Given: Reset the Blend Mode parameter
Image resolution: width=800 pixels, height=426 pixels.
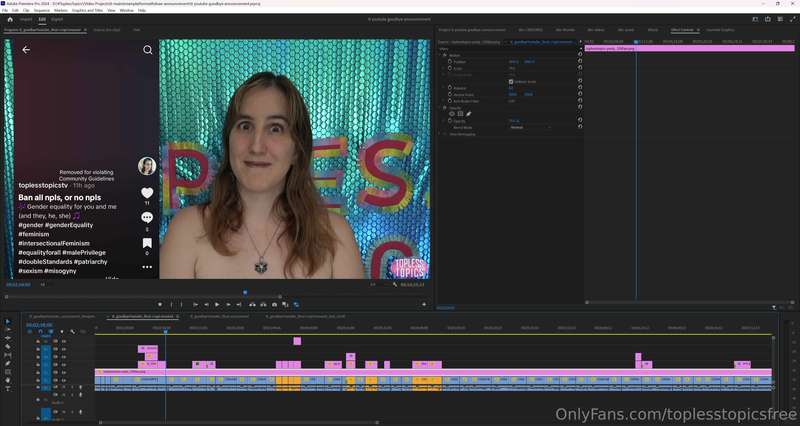Looking at the screenshot, I should click(x=580, y=127).
